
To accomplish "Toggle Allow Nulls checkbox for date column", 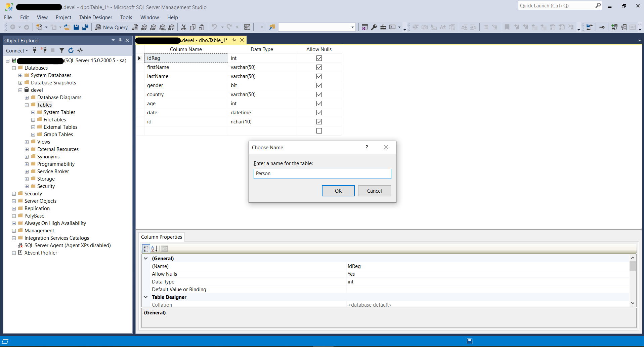I will point(319,113).
